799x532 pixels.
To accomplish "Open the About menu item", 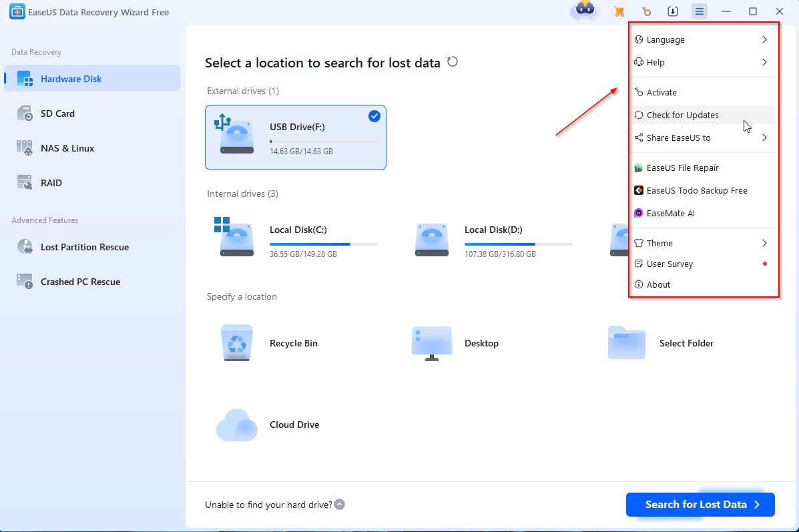I will point(703,285).
